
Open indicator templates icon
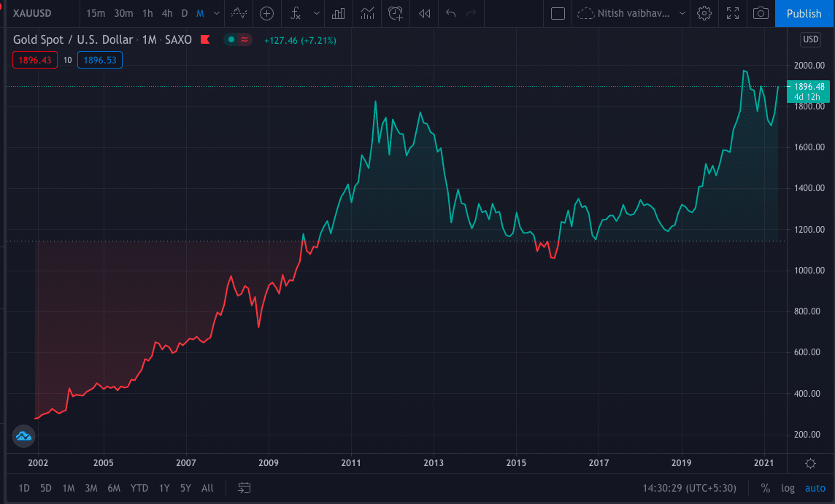367,13
